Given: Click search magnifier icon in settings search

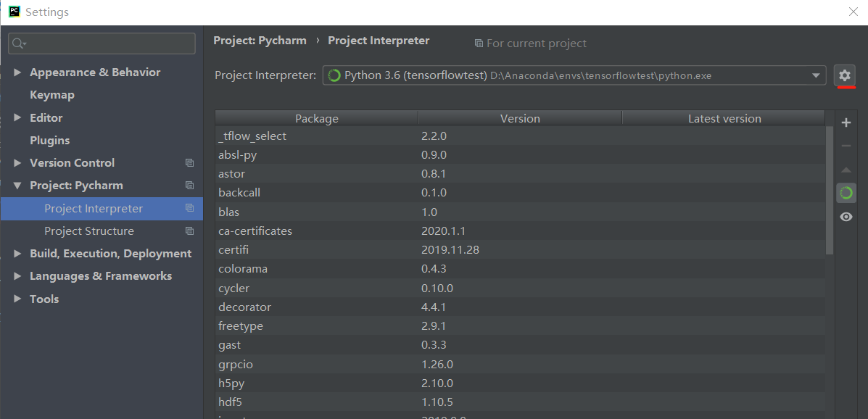Looking at the screenshot, I should [x=20, y=43].
